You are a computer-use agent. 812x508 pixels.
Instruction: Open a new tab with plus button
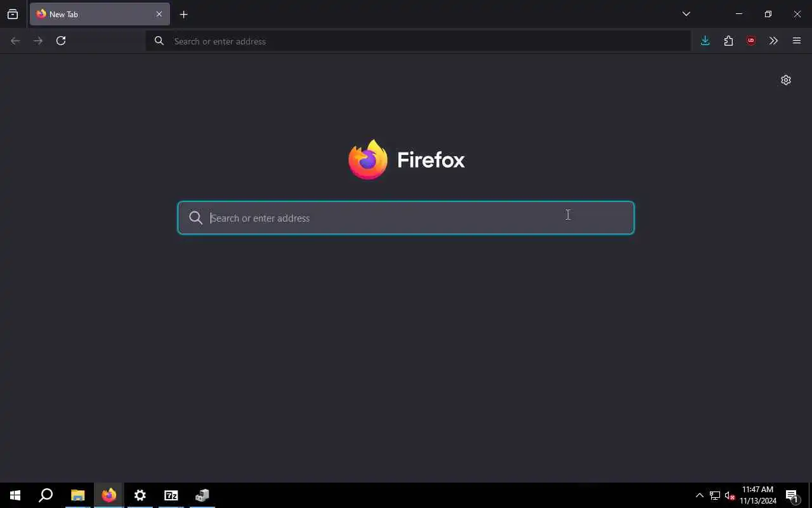click(183, 14)
